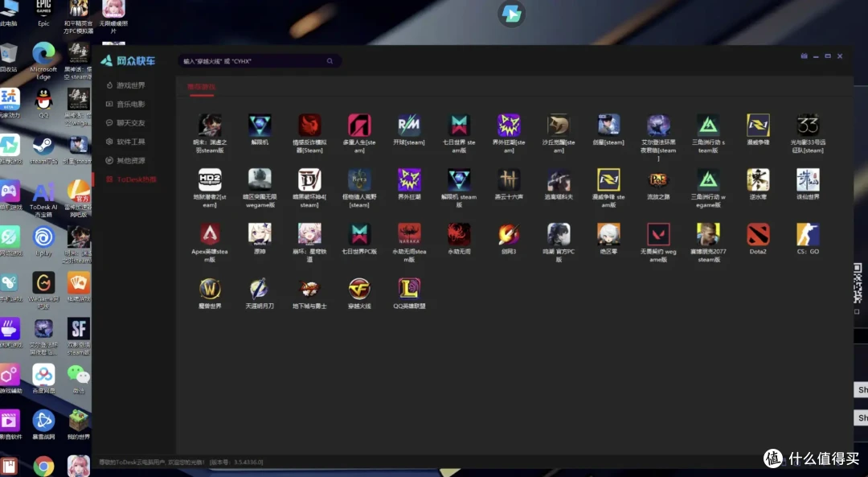This screenshot has height=477, width=868.
Task: Launch 沙丘觉醒[steam] icon
Action: (x=559, y=125)
